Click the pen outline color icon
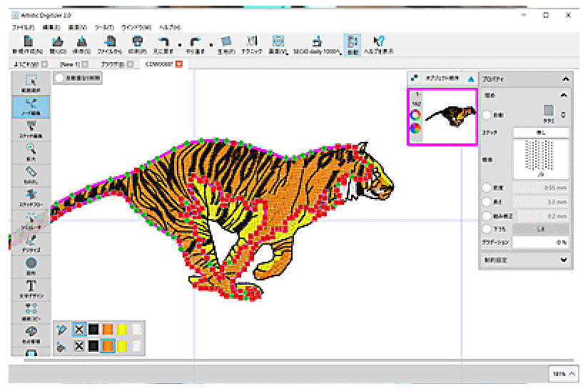Viewport: 588px width, 391px height. [x=61, y=330]
